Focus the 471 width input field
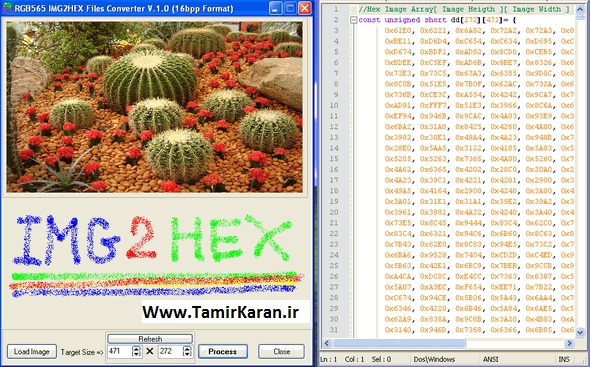The height and width of the screenshot is (367, 590). point(120,351)
